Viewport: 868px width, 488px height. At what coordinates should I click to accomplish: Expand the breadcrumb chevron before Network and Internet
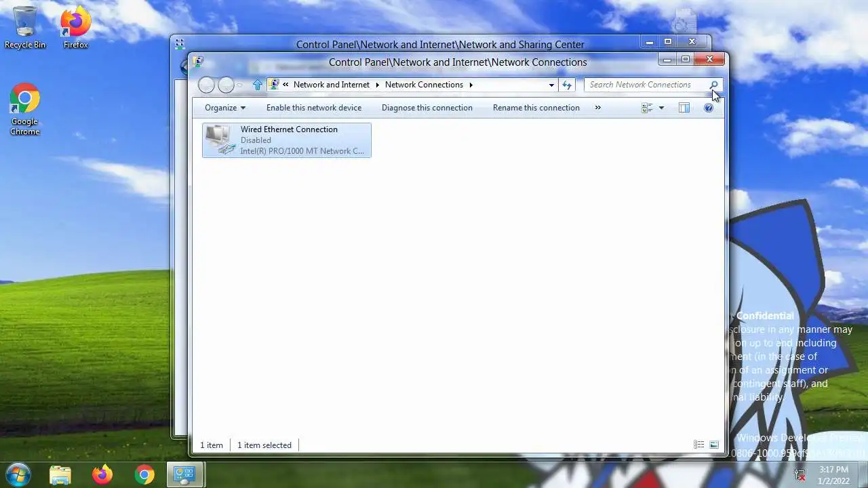[286, 85]
